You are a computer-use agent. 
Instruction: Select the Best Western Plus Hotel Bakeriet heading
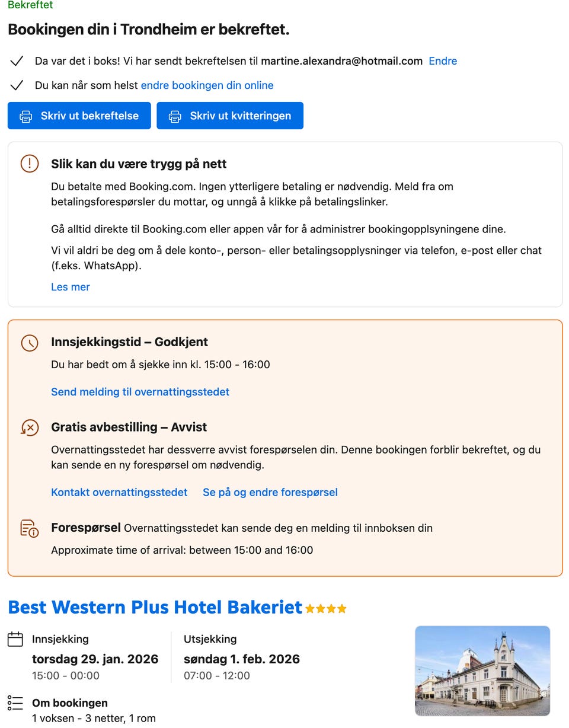point(154,608)
